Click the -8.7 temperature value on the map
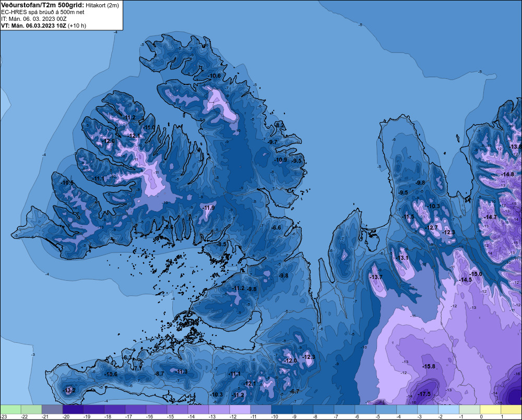 [x=159, y=374]
